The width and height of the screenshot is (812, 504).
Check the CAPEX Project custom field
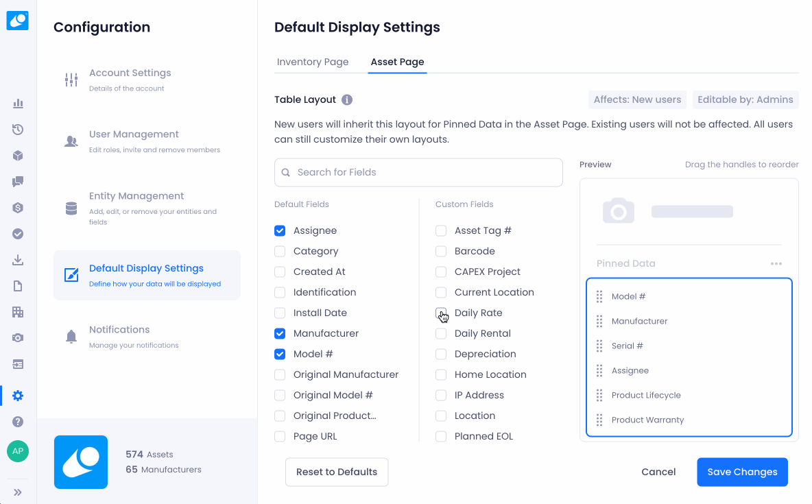click(441, 272)
